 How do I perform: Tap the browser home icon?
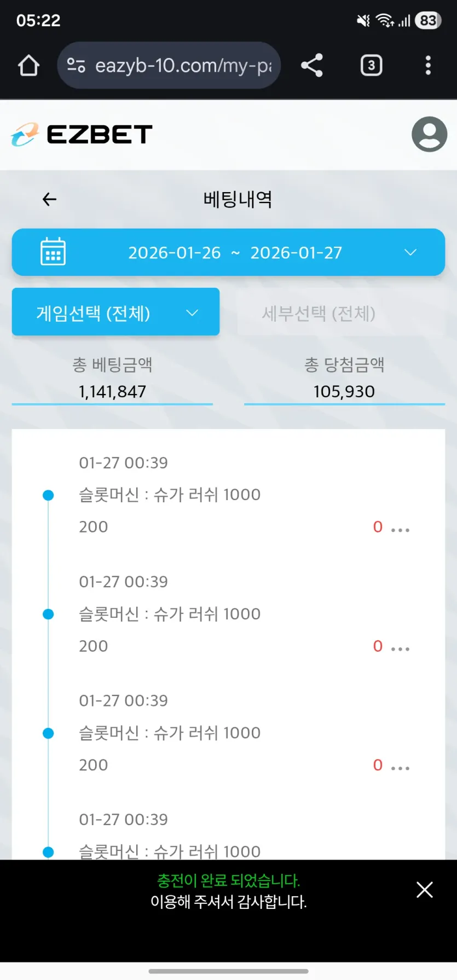(28, 66)
